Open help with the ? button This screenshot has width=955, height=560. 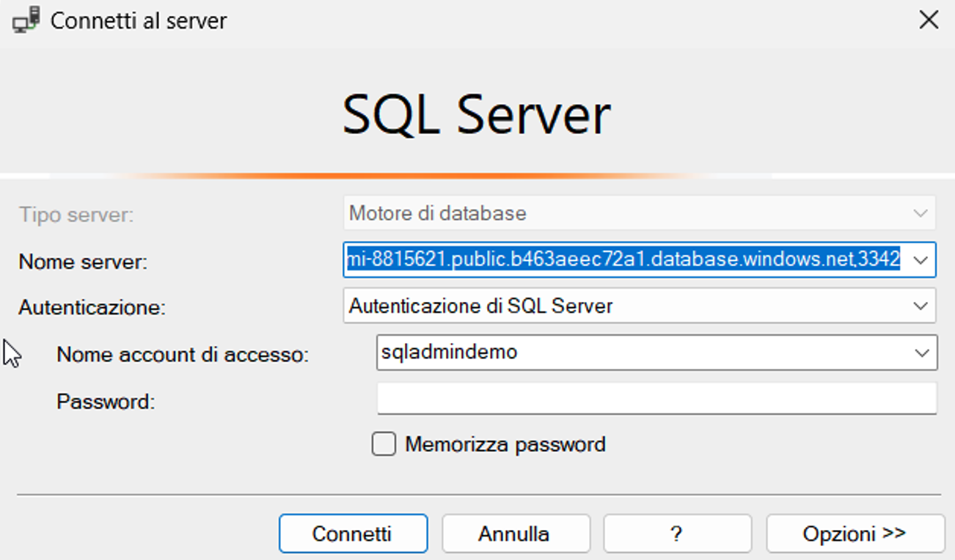tap(676, 533)
